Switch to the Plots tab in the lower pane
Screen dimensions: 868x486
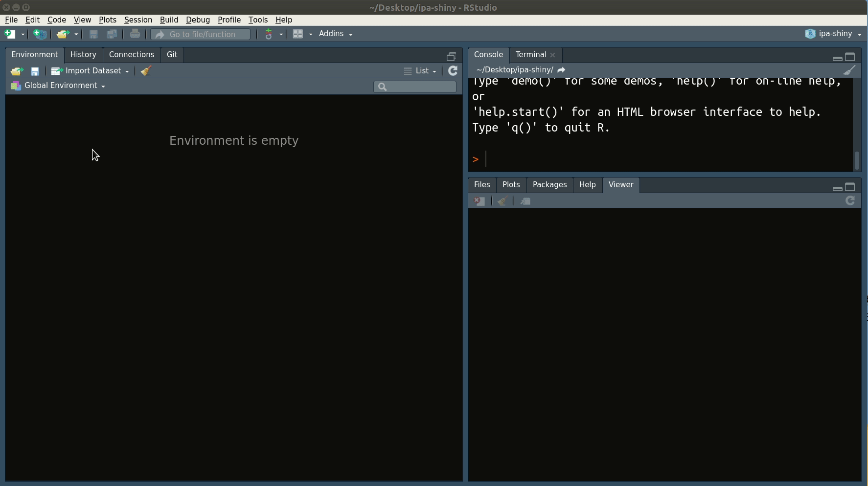(x=511, y=185)
